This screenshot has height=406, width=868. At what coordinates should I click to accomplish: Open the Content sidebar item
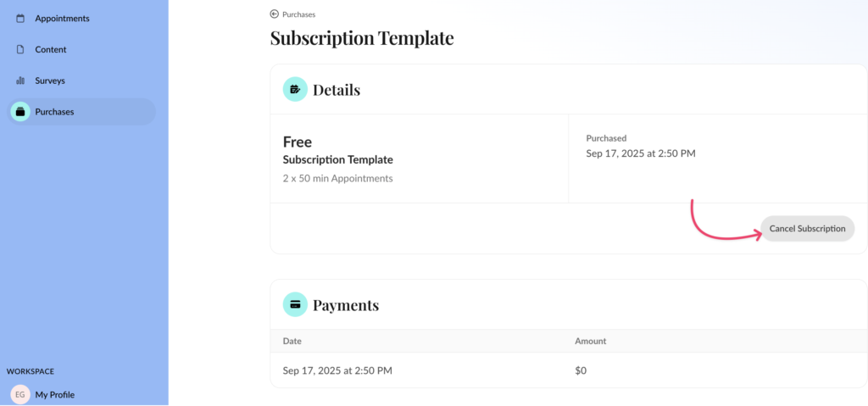51,49
